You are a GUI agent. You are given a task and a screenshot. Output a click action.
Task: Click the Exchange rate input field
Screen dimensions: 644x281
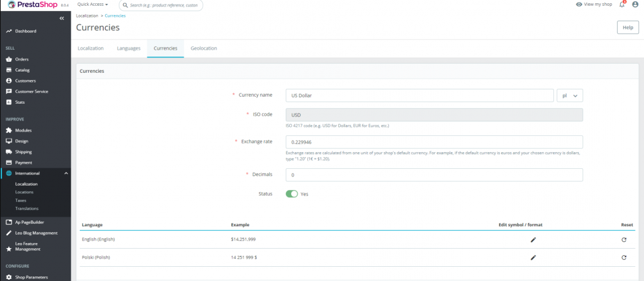click(x=434, y=142)
